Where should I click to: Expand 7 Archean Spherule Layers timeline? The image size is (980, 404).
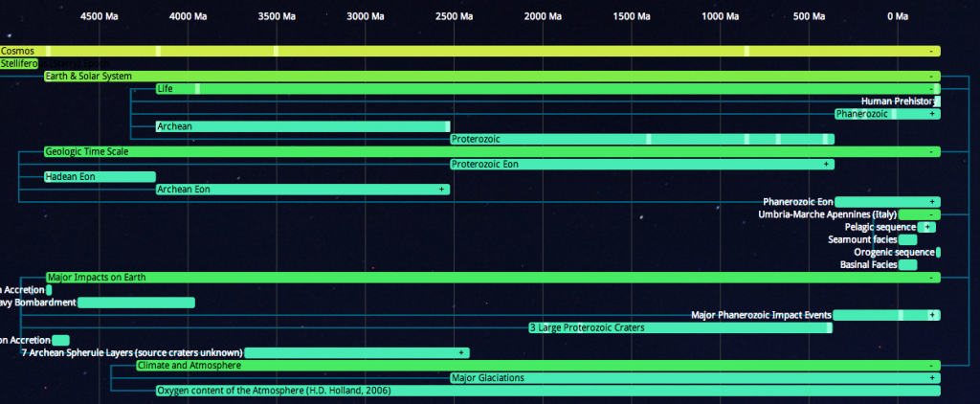pyautogui.click(x=461, y=352)
